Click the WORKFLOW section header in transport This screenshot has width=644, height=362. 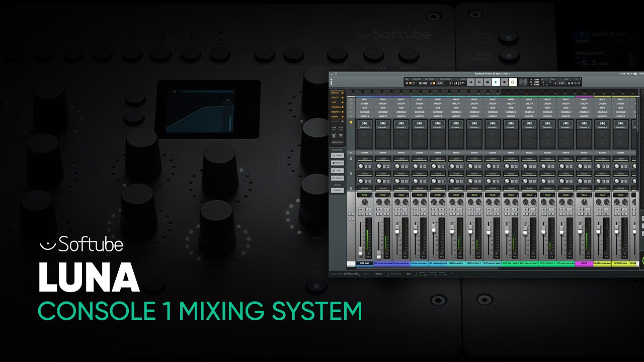click(574, 79)
